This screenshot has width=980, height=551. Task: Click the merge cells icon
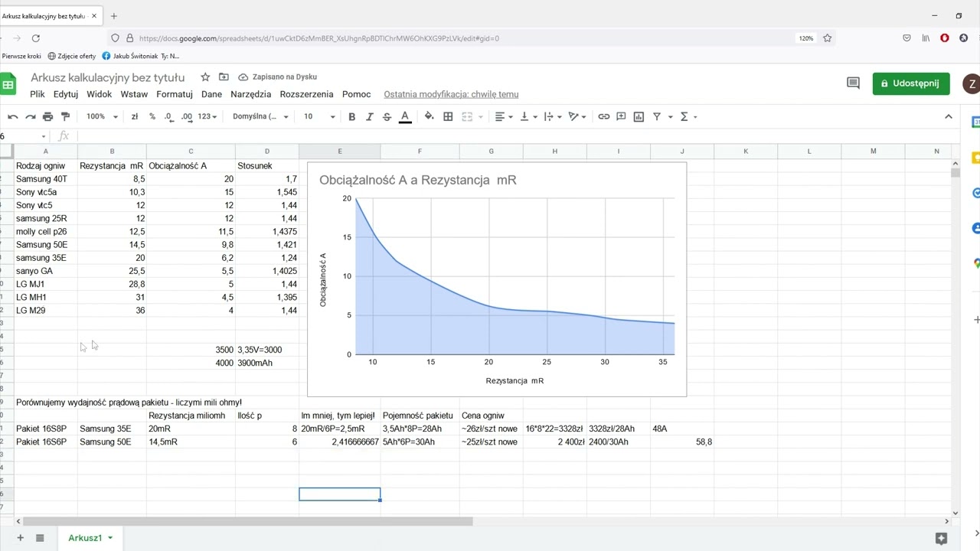click(x=466, y=116)
